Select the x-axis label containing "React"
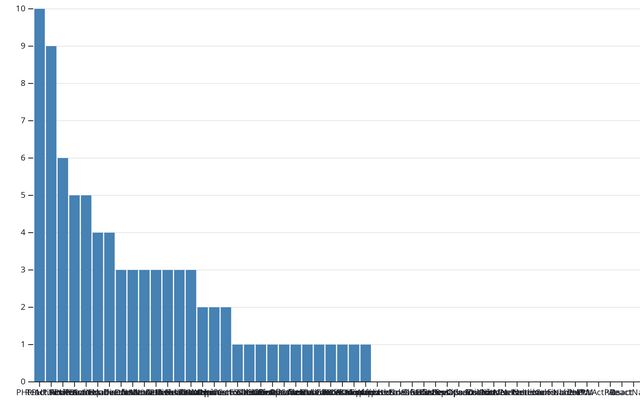Viewport: 640px width, 400px height. pyautogui.click(x=620, y=392)
